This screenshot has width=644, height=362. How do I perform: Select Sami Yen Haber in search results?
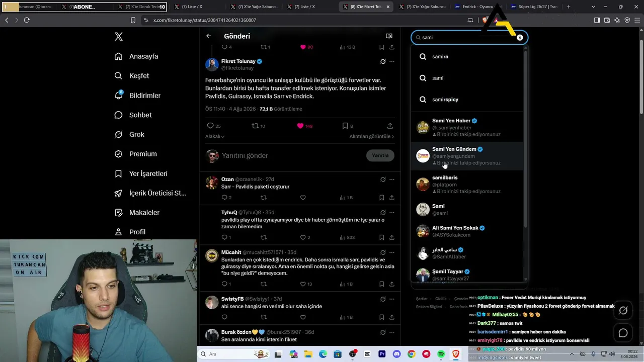(x=467, y=127)
